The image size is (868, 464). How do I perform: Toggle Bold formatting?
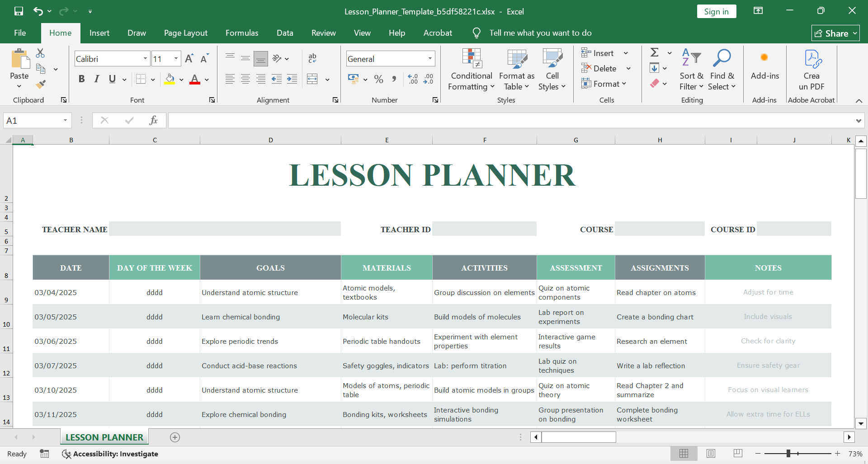[x=81, y=79]
